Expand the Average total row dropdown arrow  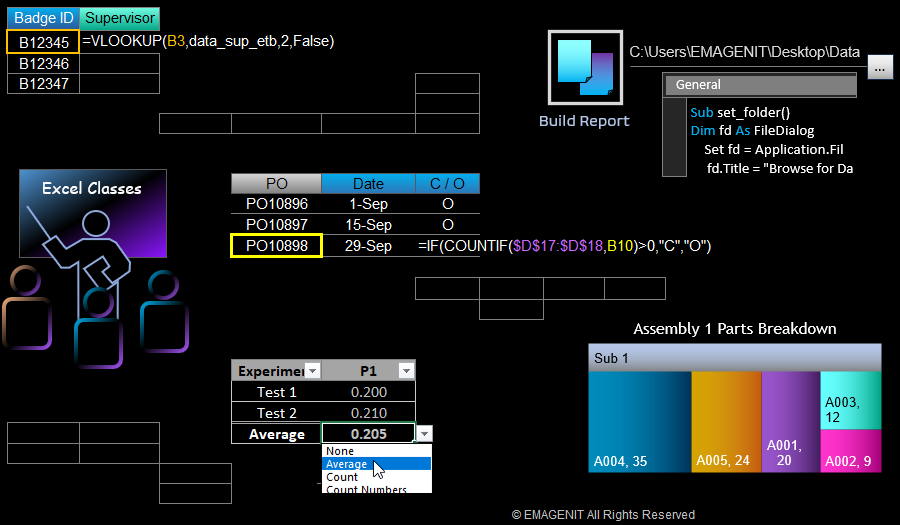coord(425,433)
